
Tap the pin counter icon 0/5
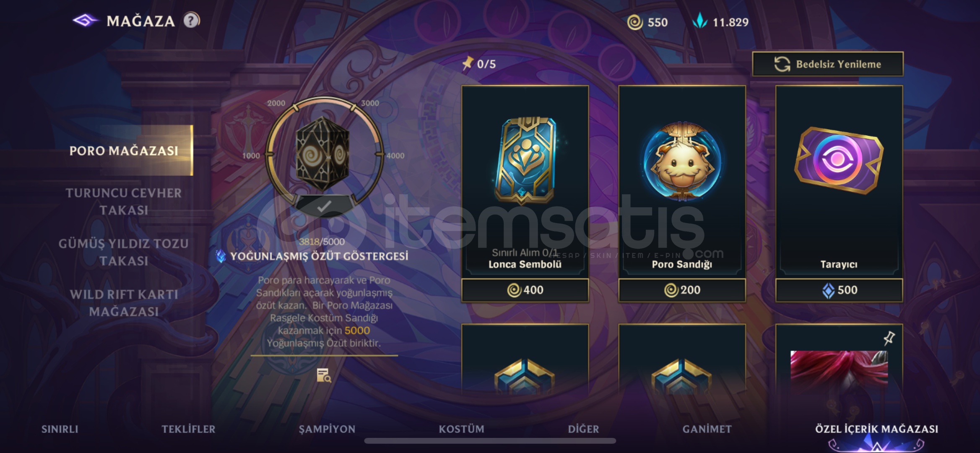point(468,64)
